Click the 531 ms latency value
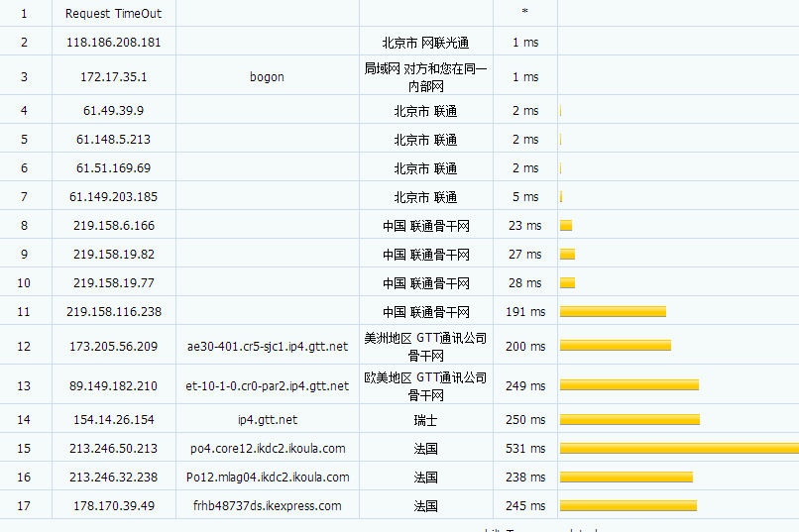Viewport: 799px width, 532px height. pos(524,449)
